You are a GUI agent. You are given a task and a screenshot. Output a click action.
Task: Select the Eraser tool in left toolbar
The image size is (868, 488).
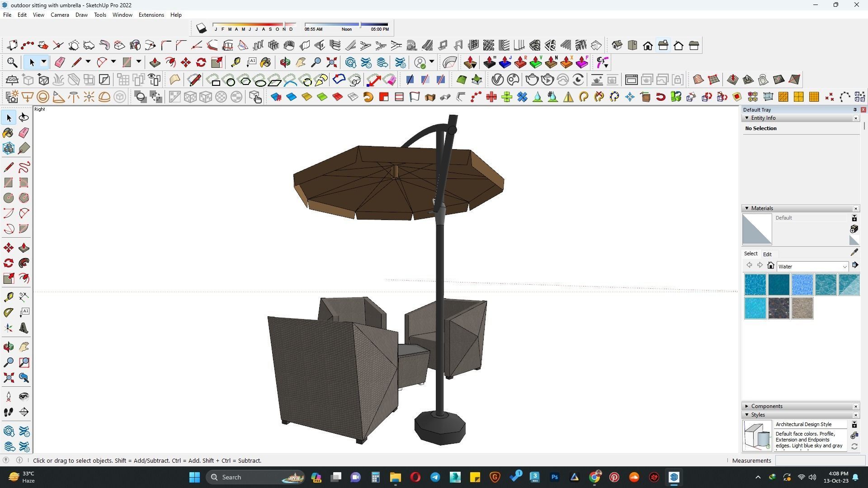(24, 133)
